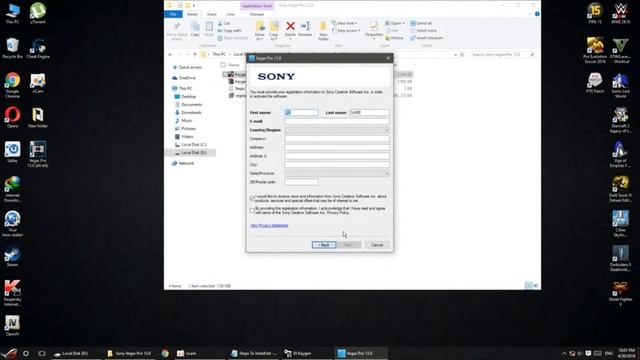This screenshot has width=640, height=360.
Task: Select Network in navigation pane
Action: (x=183, y=163)
